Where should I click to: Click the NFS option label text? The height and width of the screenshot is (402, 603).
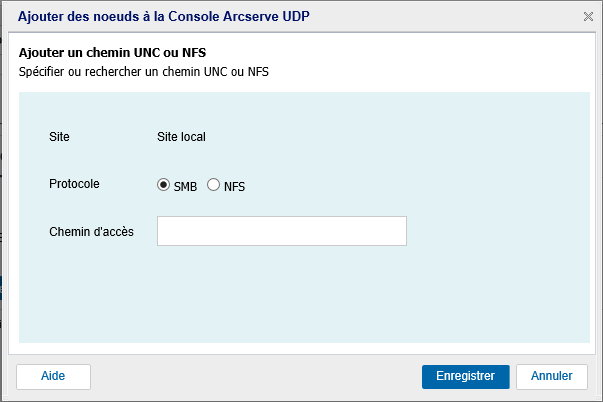234,186
